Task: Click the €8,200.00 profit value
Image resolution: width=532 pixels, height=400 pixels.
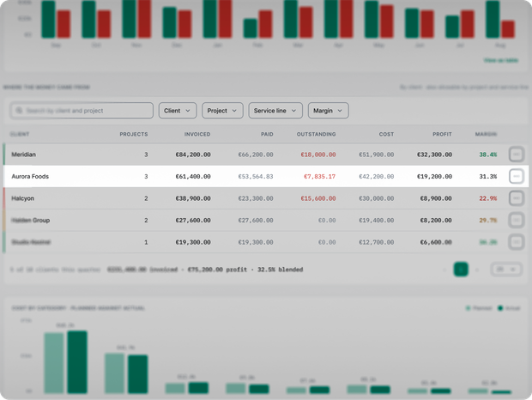Action: click(x=436, y=221)
